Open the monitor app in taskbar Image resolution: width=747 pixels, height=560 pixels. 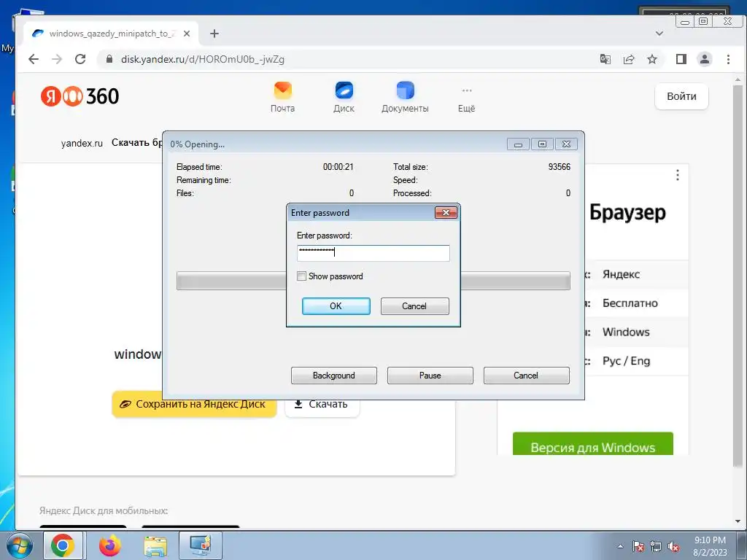[x=200, y=545]
